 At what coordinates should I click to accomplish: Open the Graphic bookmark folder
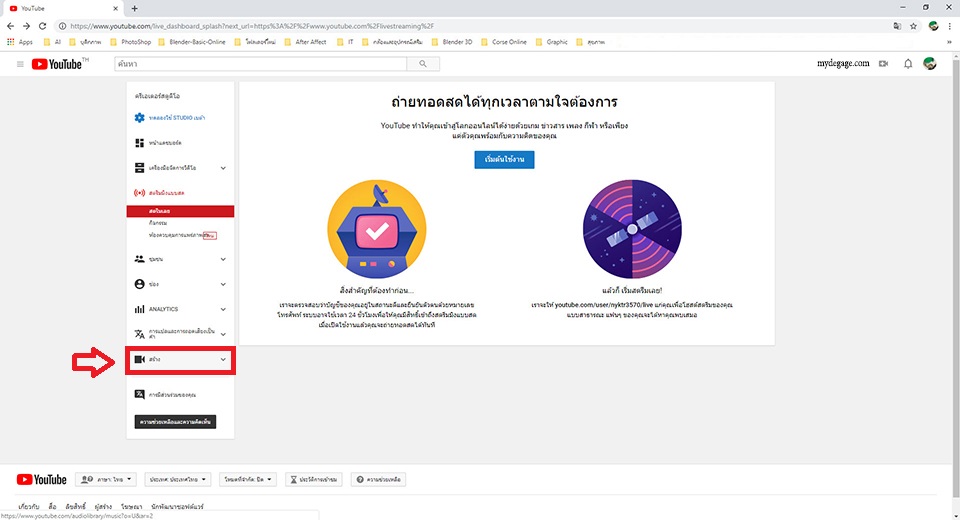click(552, 42)
